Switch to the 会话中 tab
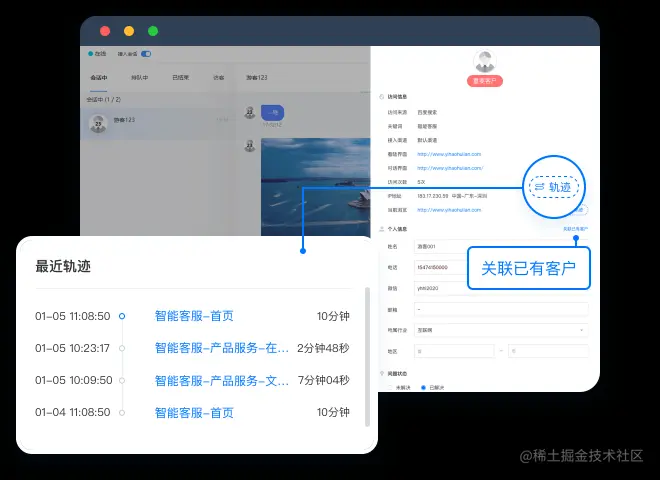The width and height of the screenshot is (660, 480). (98, 77)
